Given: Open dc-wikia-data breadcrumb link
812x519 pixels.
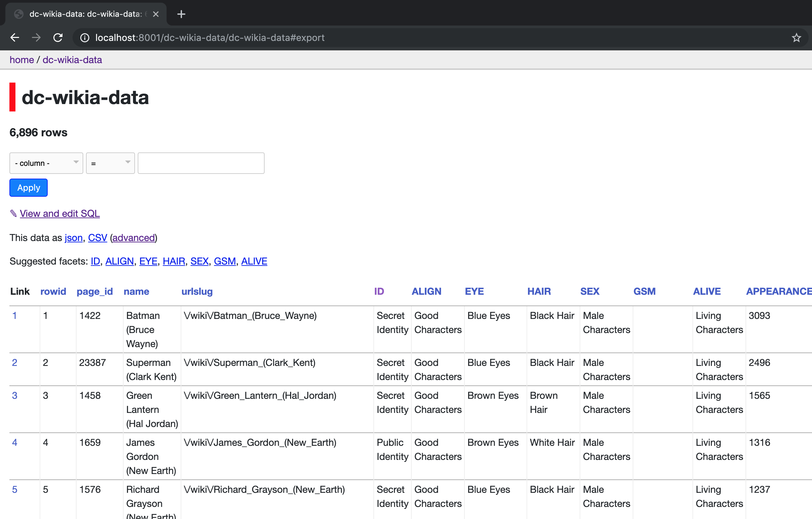Looking at the screenshot, I should 72,60.
